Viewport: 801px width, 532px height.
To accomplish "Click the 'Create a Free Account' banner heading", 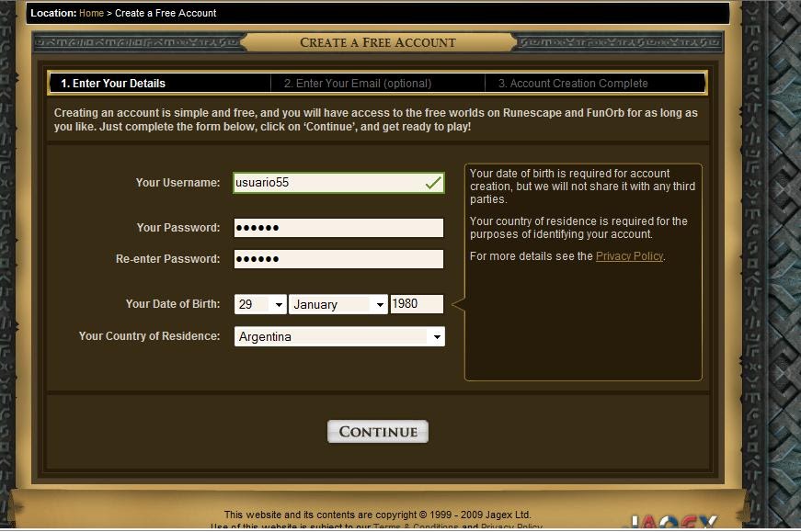I will coord(378,42).
